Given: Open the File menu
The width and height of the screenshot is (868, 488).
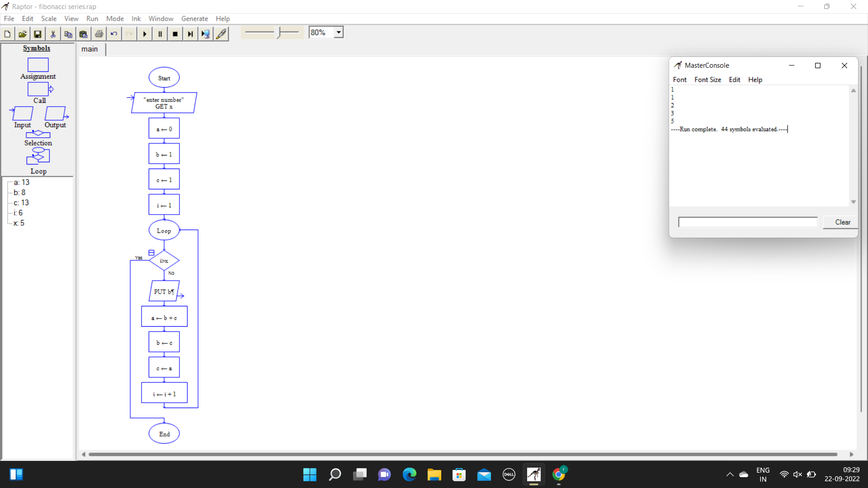Looking at the screenshot, I should tap(9, 19).
